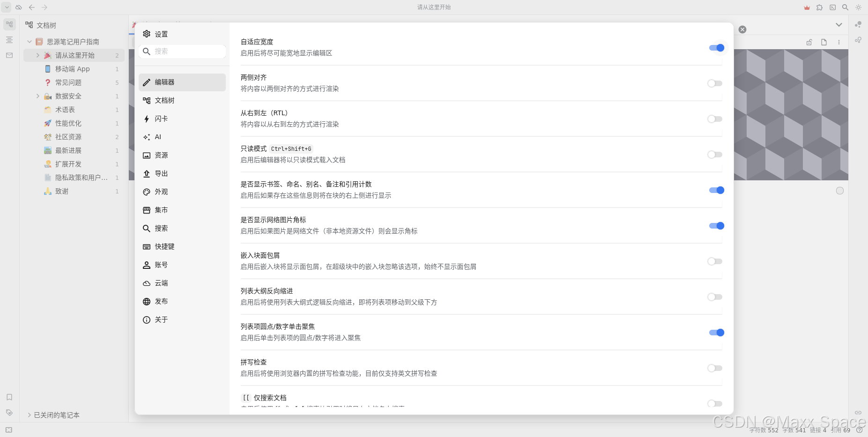
Task: Open the graph view icon in right dock
Action: click(x=858, y=24)
